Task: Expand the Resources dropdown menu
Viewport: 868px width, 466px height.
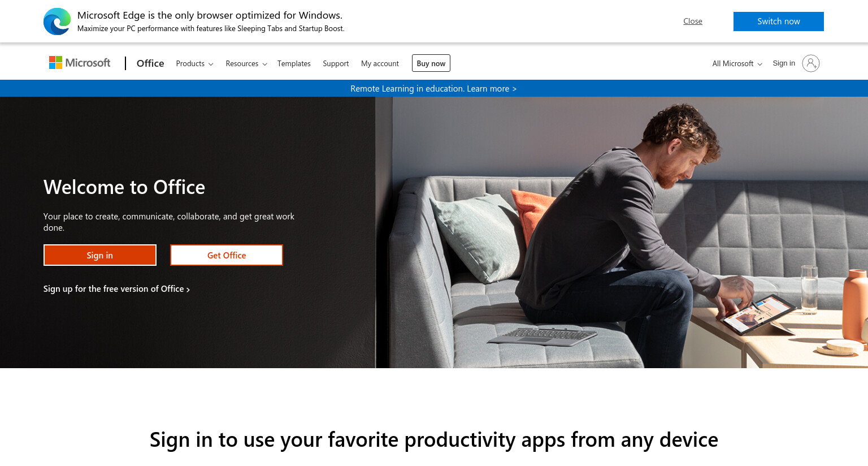Action: 246,63
